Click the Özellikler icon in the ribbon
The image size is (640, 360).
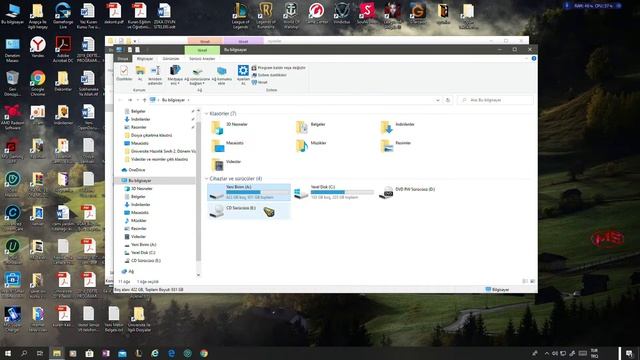[x=124, y=73]
